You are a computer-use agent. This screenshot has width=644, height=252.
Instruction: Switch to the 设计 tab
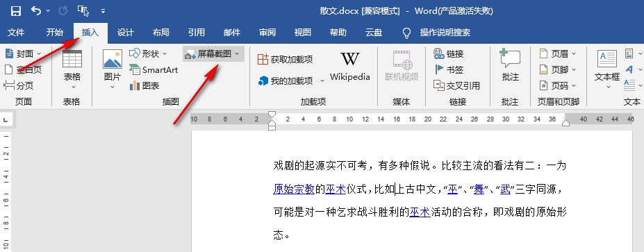point(126,33)
